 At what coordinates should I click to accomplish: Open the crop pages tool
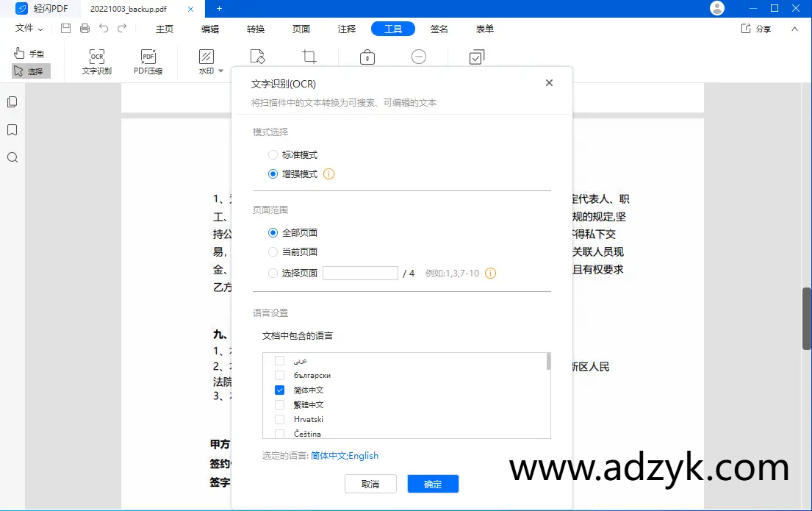pyautogui.click(x=309, y=57)
